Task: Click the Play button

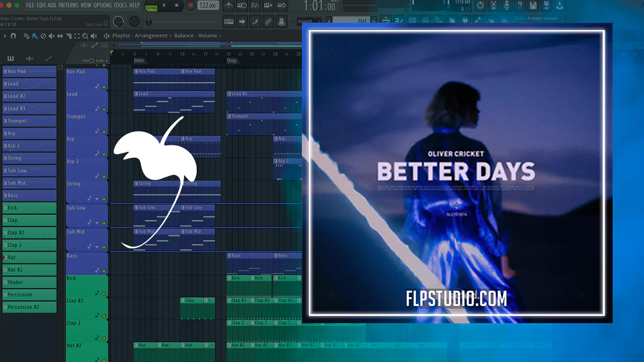Action: coord(164,6)
